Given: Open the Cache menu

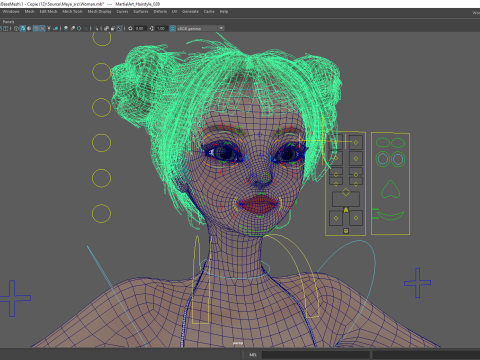Looking at the screenshot, I should click(x=209, y=12).
